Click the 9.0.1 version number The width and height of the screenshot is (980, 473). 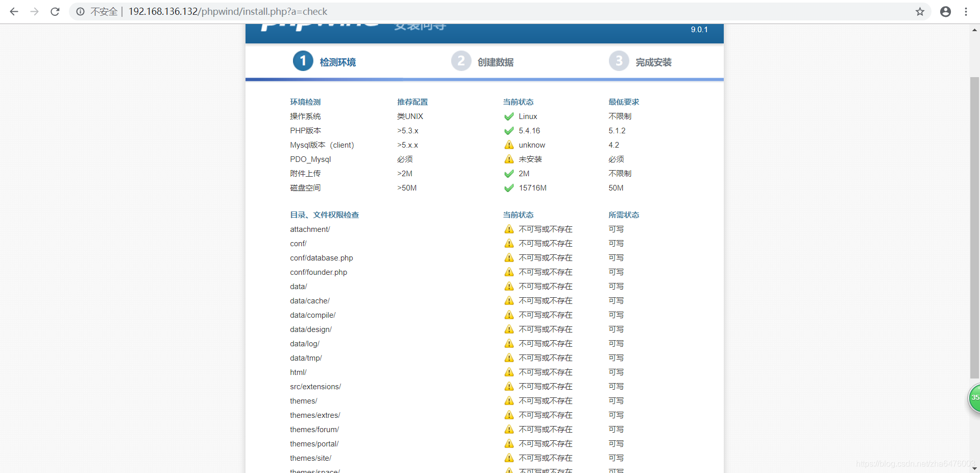[x=699, y=30]
